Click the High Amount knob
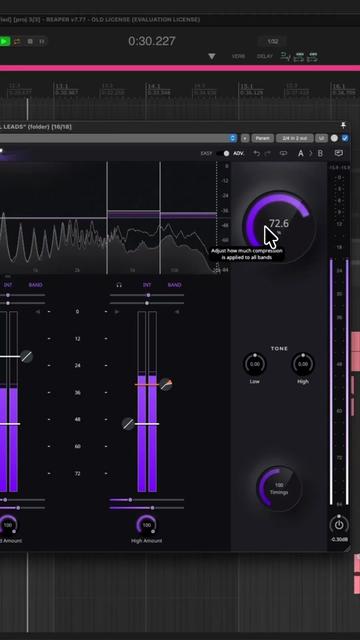This screenshot has height=640, width=360. pyautogui.click(x=147, y=525)
